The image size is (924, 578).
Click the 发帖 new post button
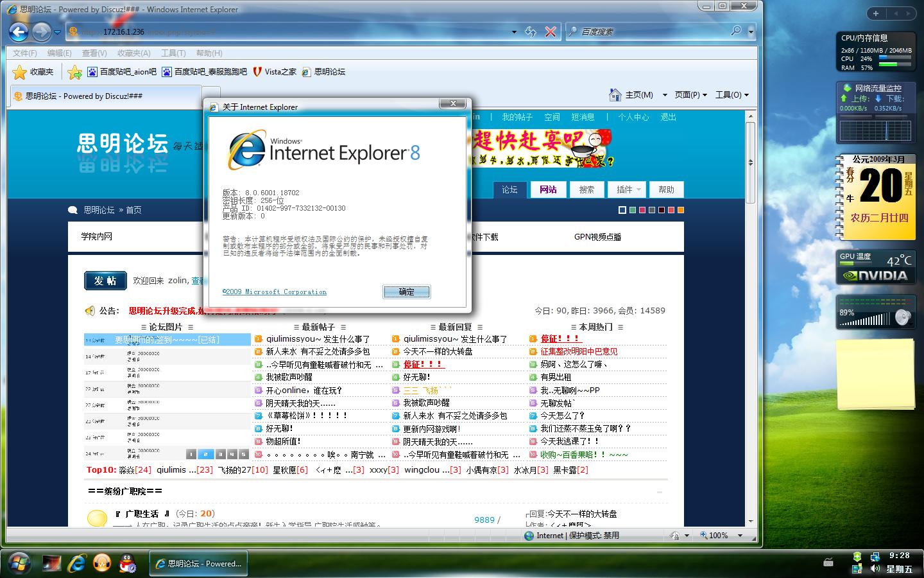pyautogui.click(x=105, y=281)
